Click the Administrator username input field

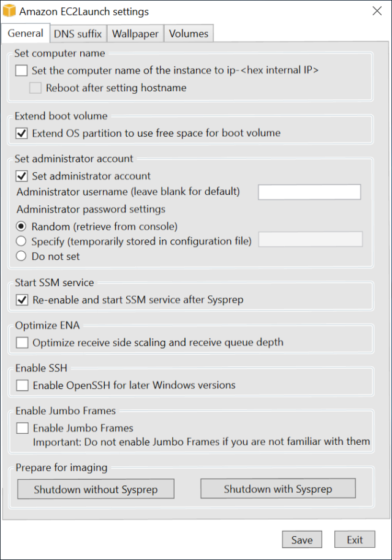[x=310, y=191]
